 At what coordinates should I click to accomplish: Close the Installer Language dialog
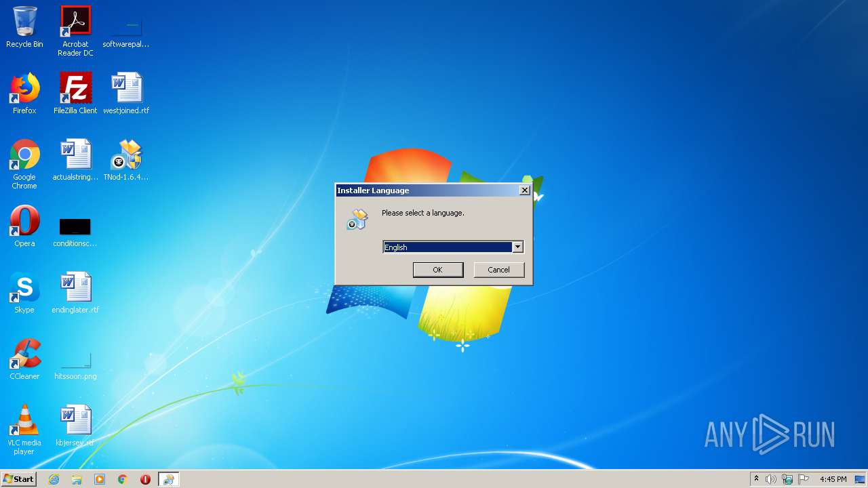pyautogui.click(x=524, y=190)
